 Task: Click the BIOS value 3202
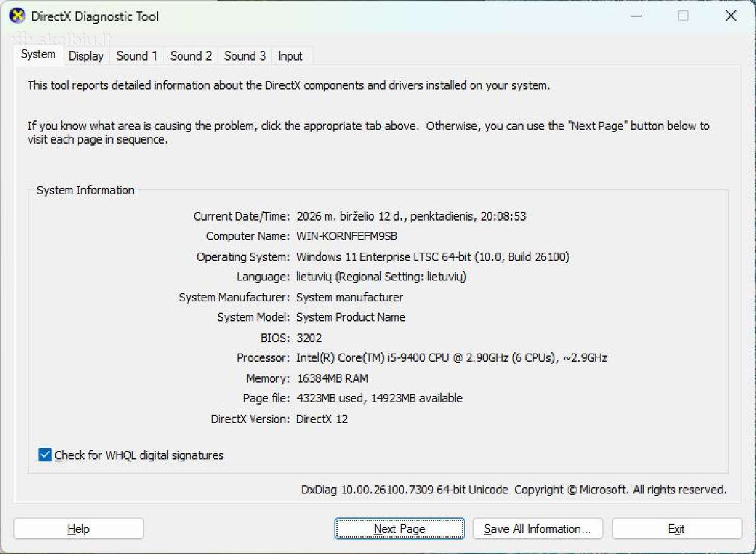pyautogui.click(x=309, y=337)
